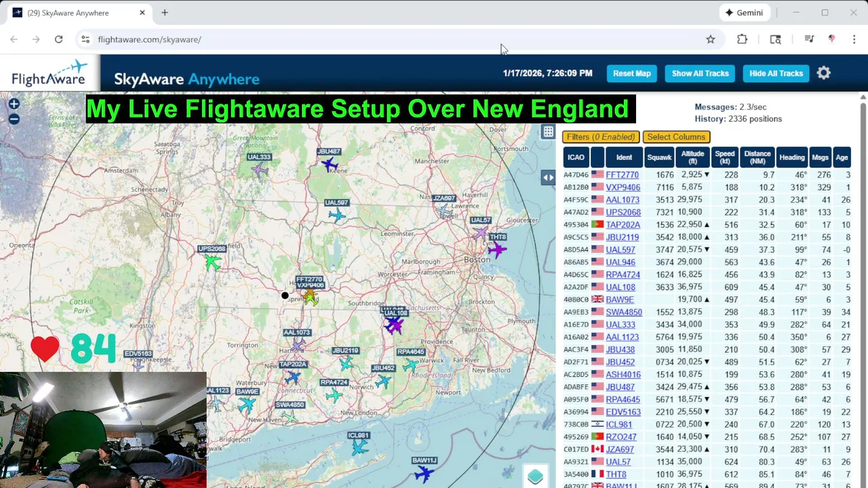Click the UAL333 aircraft icon on map
Image resolution: width=868 pixels, height=488 pixels.
259,169
